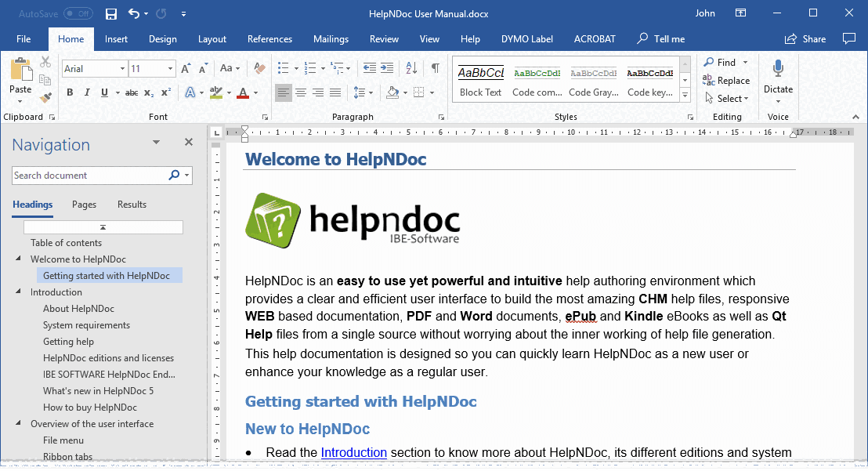Open the Dictate voice tool
This screenshot has width=868, height=471.
pos(778,78)
